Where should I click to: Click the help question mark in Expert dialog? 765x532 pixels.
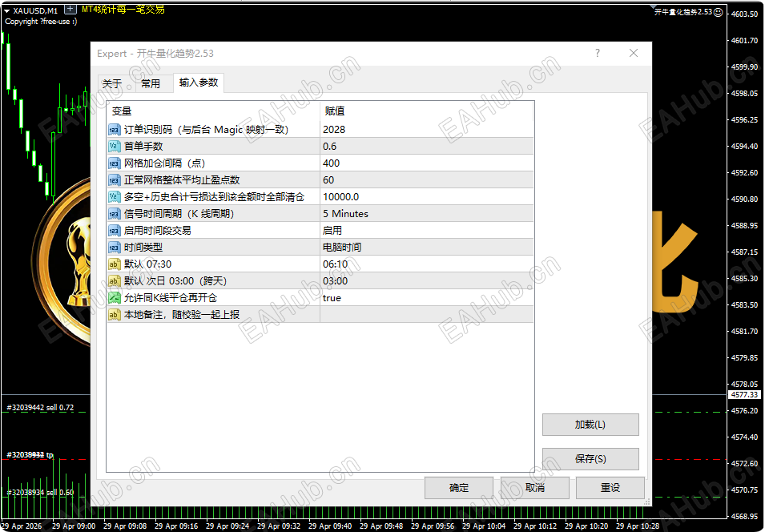pos(598,53)
